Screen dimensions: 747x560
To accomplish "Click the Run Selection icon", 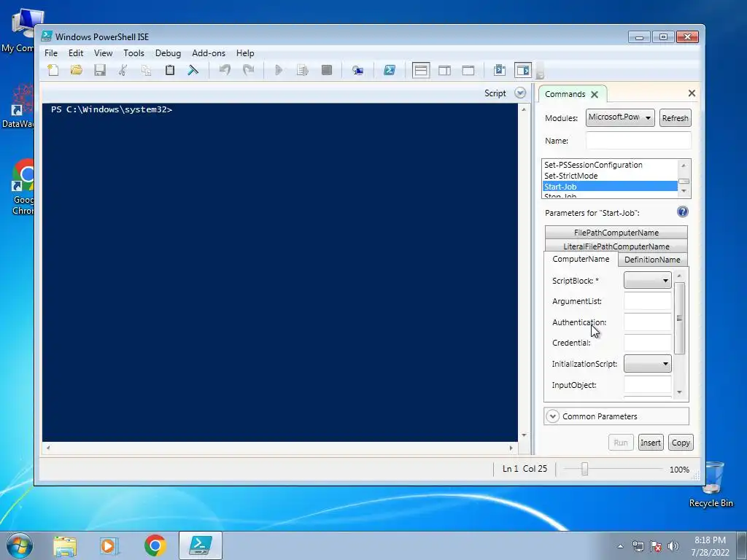I will [303, 71].
